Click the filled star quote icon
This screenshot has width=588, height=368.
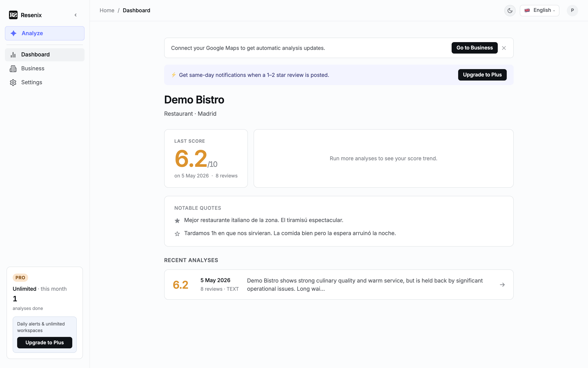[177, 221]
